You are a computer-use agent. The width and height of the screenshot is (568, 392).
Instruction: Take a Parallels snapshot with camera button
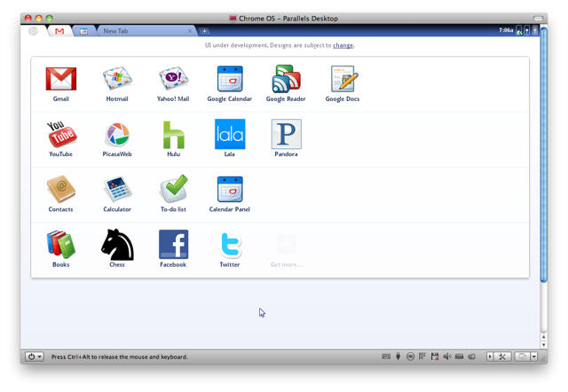522,357
